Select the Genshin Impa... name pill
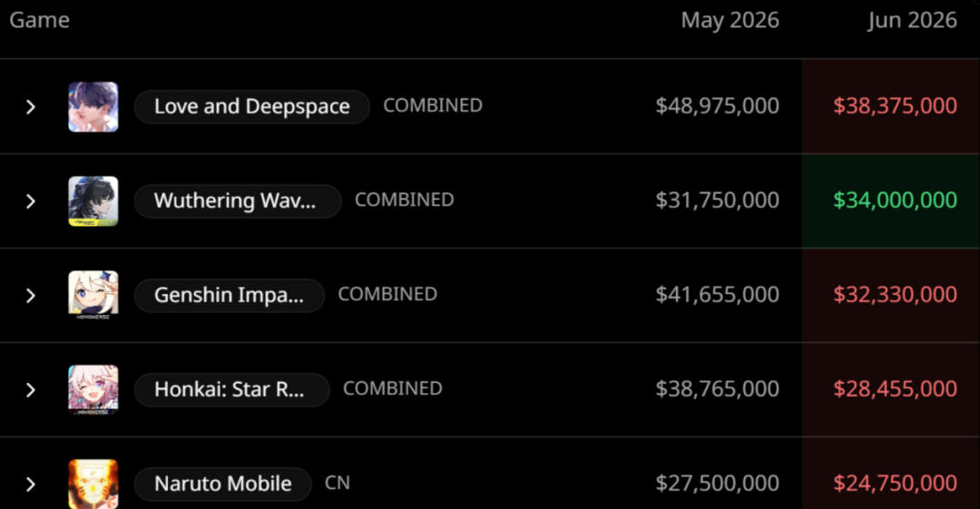Viewport: 980px width, 509px height. [230, 295]
